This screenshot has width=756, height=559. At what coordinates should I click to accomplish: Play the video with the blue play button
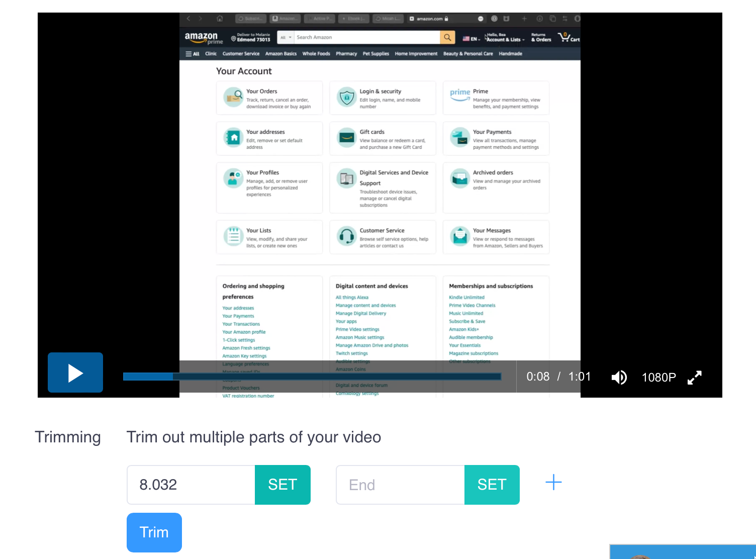tap(75, 372)
